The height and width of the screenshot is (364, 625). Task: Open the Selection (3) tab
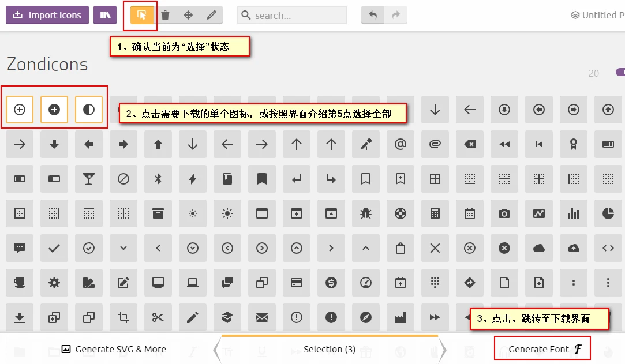330,349
